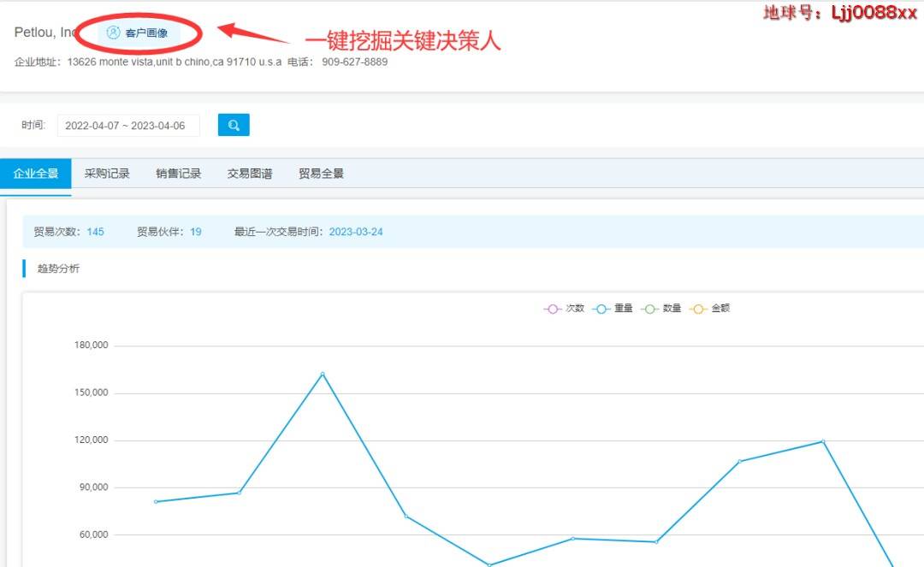Switch to the 采购记录 tab
This screenshot has height=567, width=924.
(x=107, y=174)
